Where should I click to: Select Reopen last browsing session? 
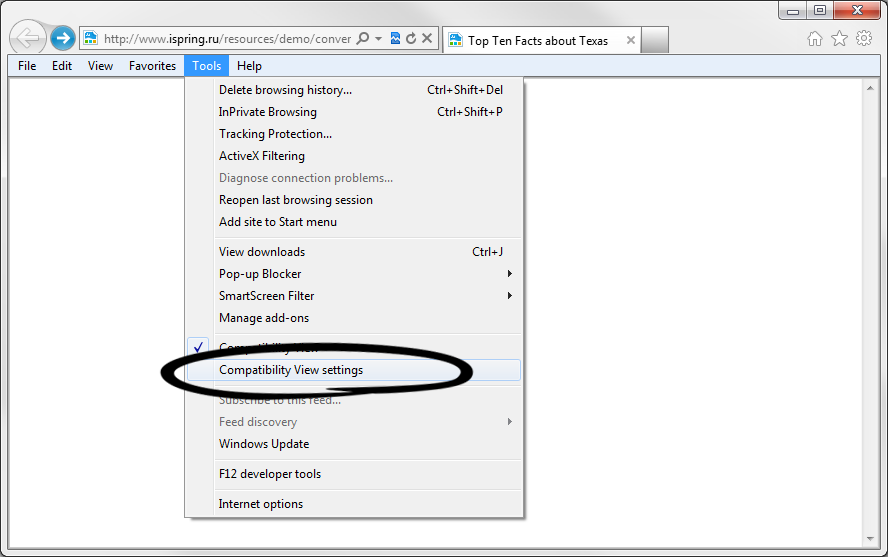coord(354,200)
